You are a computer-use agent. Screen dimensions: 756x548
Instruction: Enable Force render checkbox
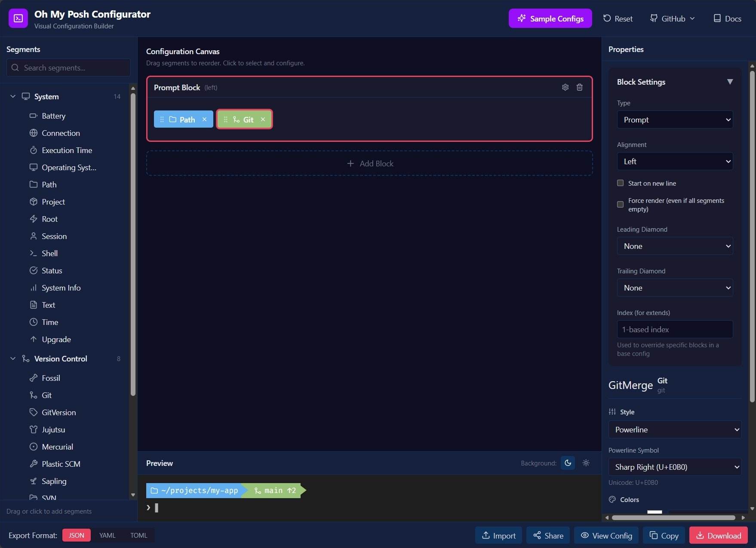click(620, 205)
